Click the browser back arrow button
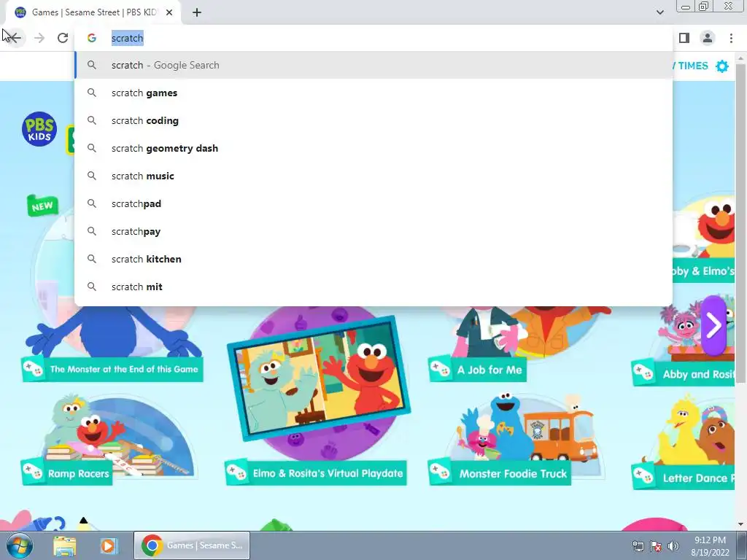747x560 pixels. click(x=15, y=38)
